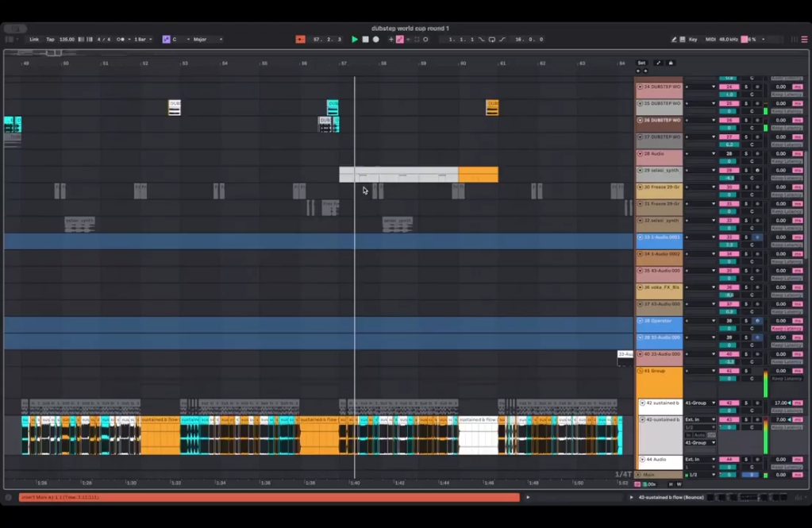The image size is (812, 528).
Task: Click the lock envelopes icon beside Set
Action: coord(671,64)
